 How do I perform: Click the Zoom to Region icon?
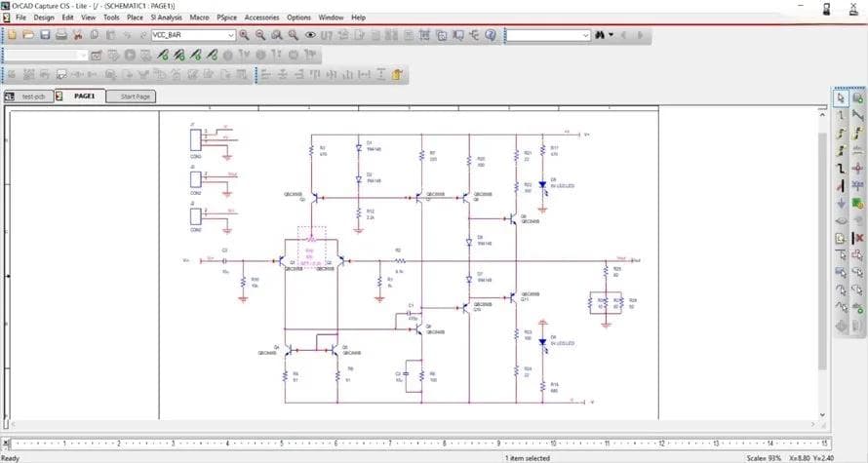pyautogui.click(x=277, y=35)
